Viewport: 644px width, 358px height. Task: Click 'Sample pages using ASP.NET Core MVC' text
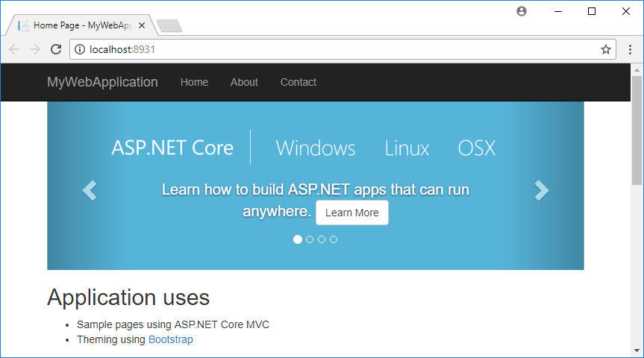pos(173,324)
